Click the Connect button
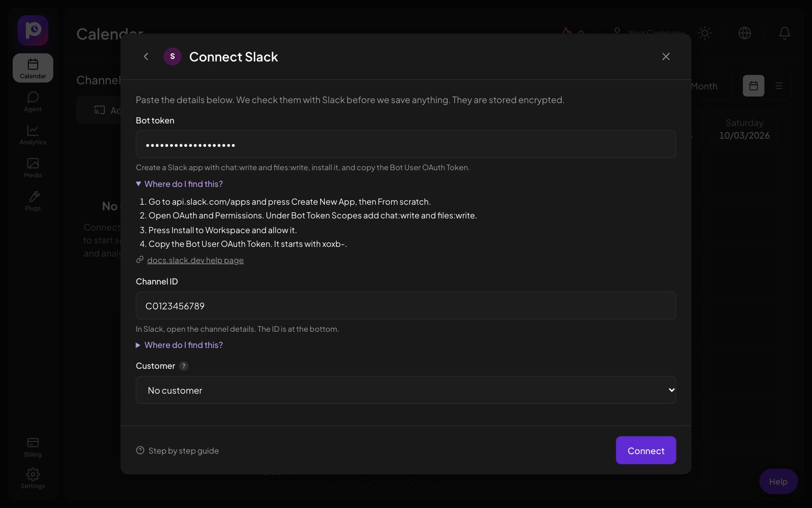The width and height of the screenshot is (812, 508). coord(646,450)
